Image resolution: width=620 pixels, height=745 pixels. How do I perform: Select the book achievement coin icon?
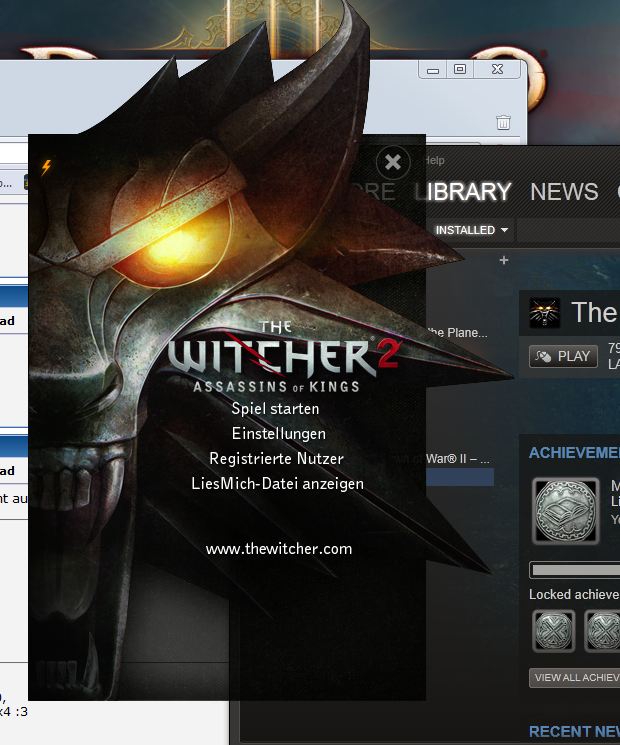coord(565,511)
